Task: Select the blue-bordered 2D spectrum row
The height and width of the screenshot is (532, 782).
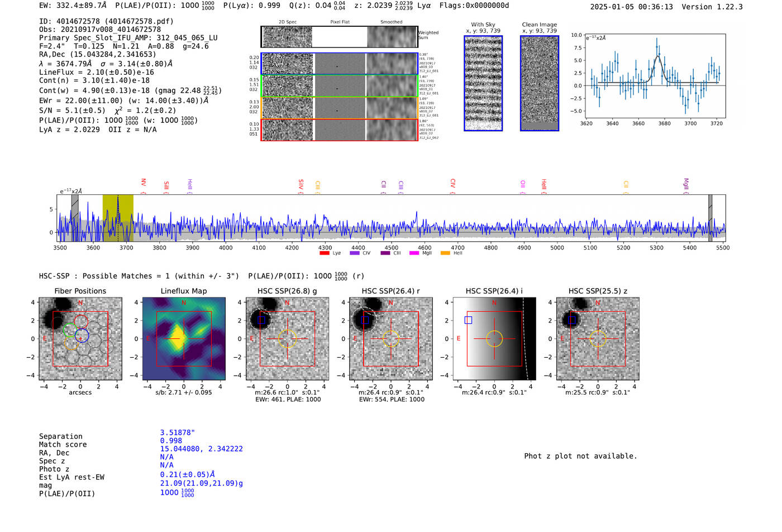Action: (340, 64)
